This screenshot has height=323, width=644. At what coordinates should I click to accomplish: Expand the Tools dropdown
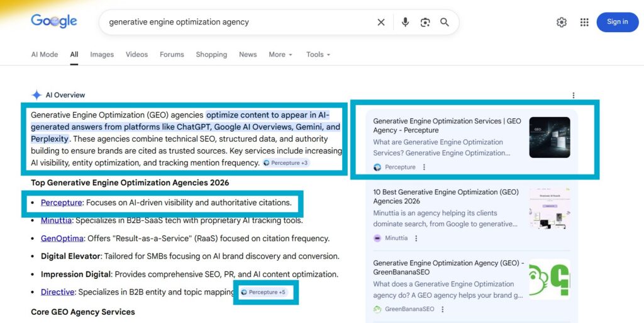318,55
